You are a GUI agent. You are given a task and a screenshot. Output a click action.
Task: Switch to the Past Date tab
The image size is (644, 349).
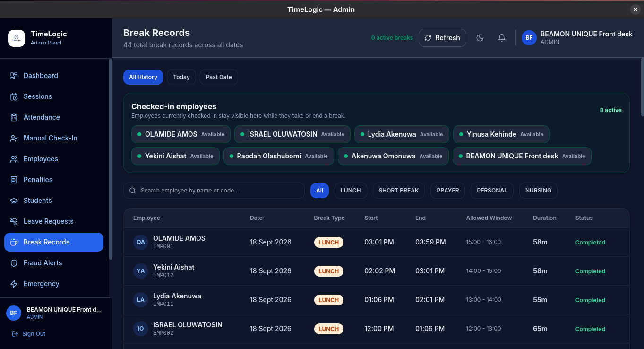point(219,77)
